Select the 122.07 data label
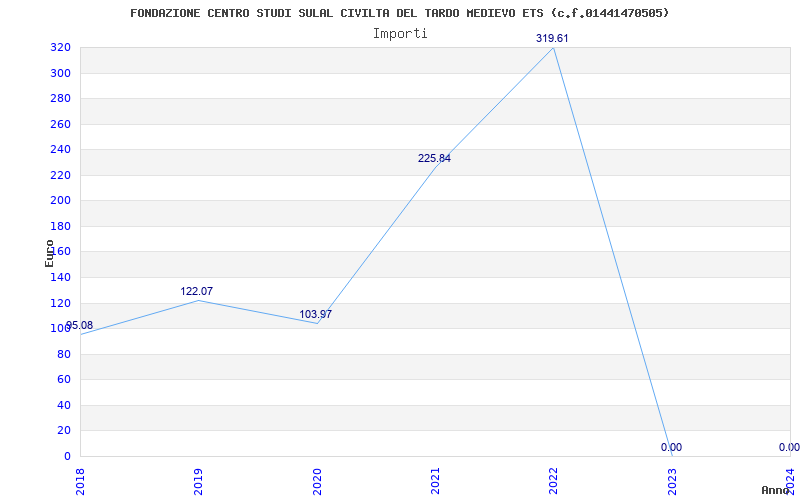This screenshot has height=500, width=800. (x=196, y=291)
